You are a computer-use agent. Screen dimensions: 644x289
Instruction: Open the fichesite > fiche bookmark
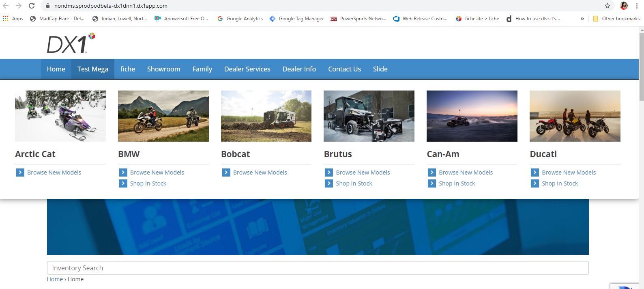(477, 19)
